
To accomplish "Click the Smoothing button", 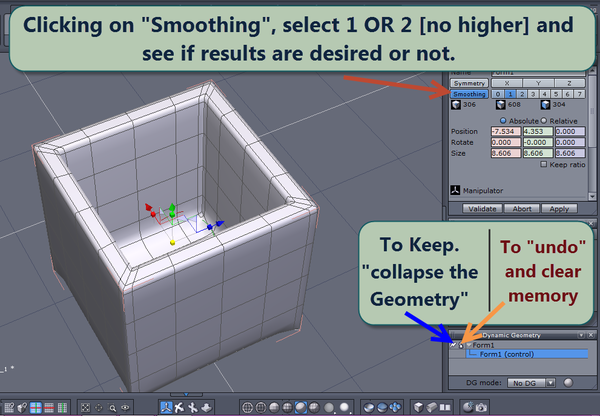I will tap(470, 94).
